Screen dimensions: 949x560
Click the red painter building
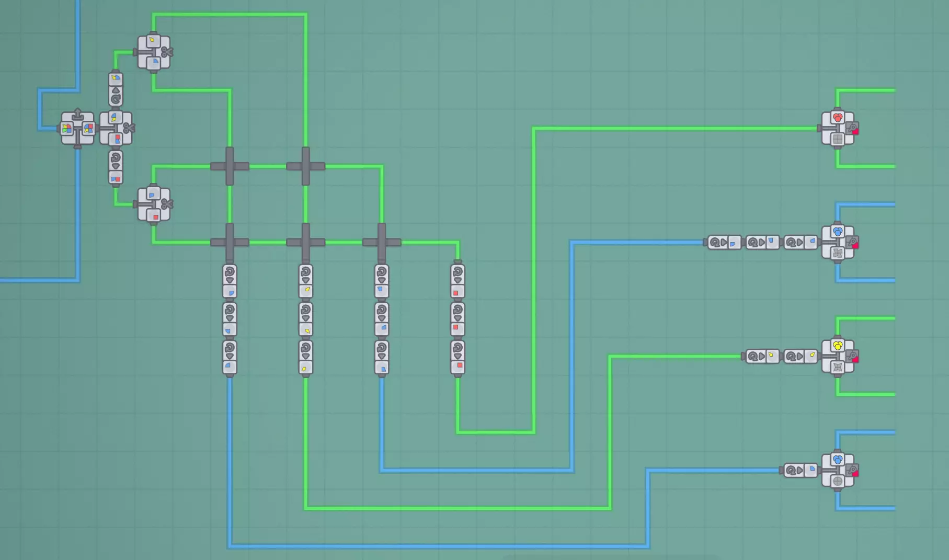[x=839, y=128]
